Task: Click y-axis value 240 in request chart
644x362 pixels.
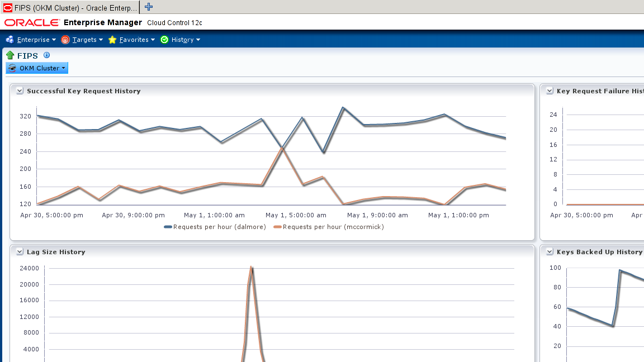Action: (x=26, y=151)
